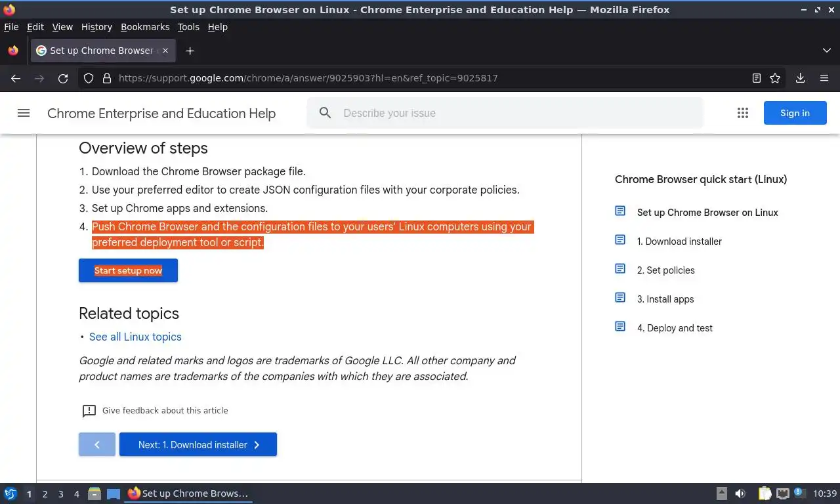Expand the list all tabs chevron
The image size is (840, 504).
(827, 51)
